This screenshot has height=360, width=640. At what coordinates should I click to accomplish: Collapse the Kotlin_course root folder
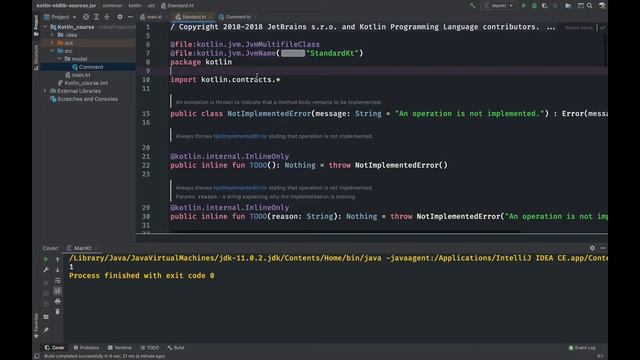pos(45,27)
